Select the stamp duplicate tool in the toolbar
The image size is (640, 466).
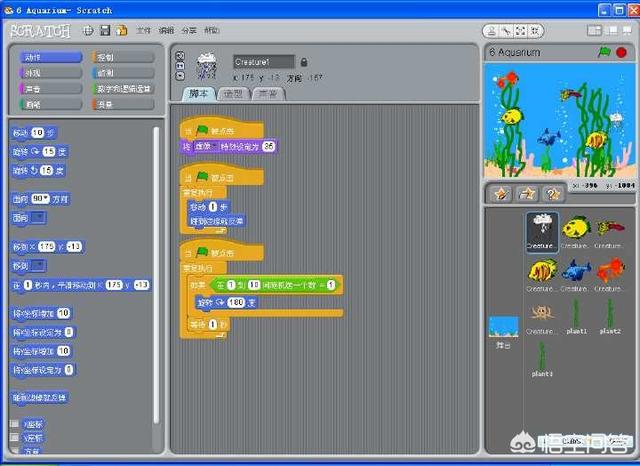[x=493, y=31]
